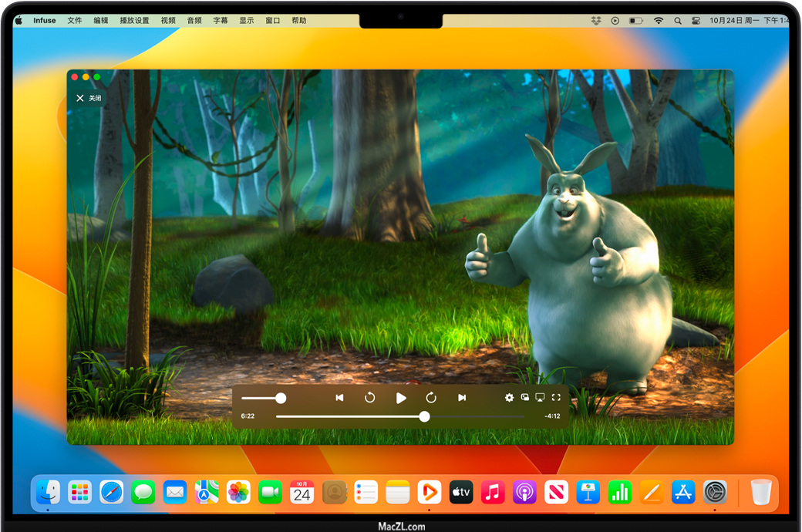Toggle fullscreen video mode
802x532 pixels.
tap(556, 397)
